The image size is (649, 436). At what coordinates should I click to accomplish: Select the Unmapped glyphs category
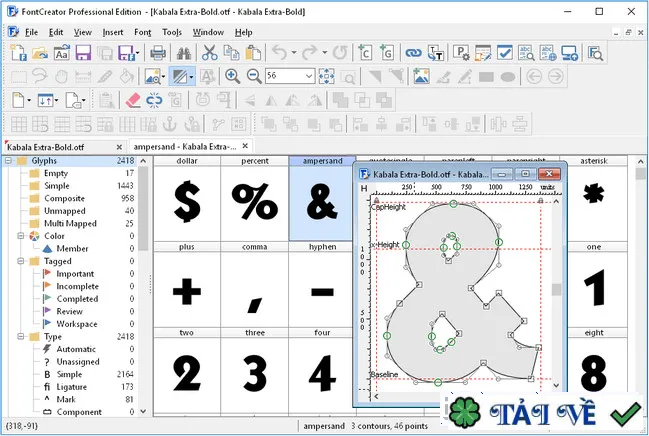tap(65, 211)
